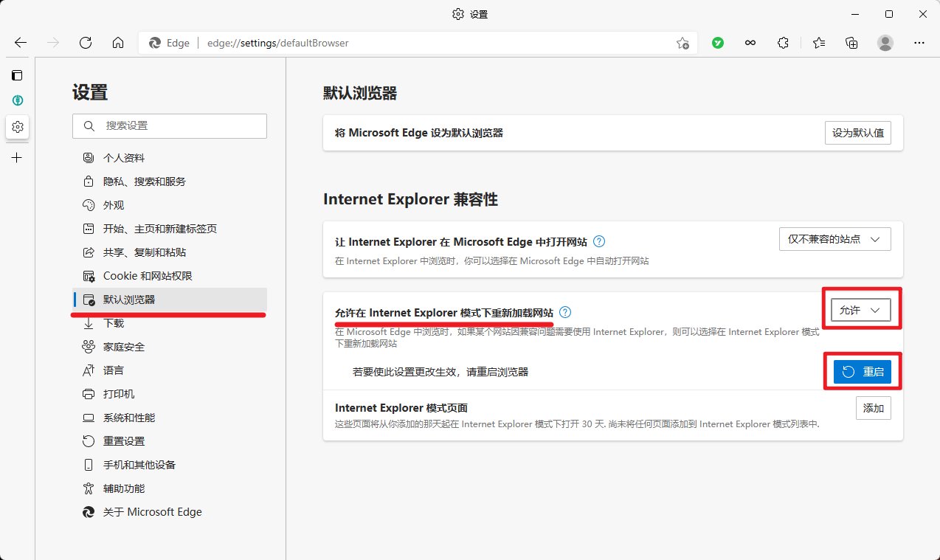
Task: Open the Extensions puzzle icon
Action: point(783,43)
